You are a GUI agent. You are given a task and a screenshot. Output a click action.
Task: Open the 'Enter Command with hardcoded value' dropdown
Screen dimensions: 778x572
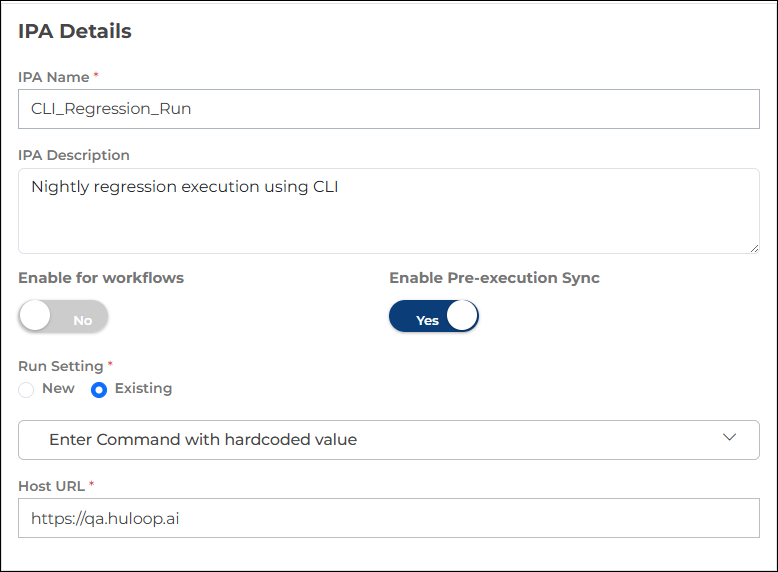pos(388,440)
